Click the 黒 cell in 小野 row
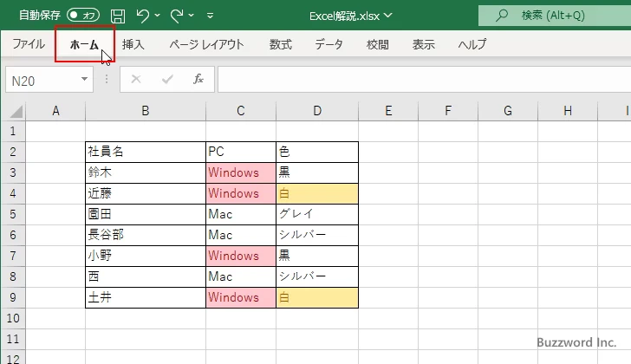Viewport: 631px width, 364px height. click(317, 256)
